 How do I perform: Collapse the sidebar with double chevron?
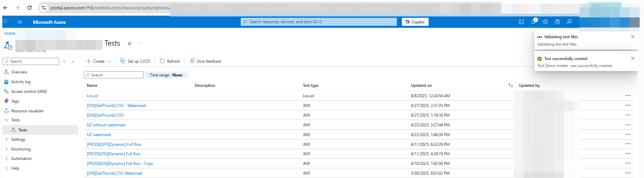click(x=73, y=61)
